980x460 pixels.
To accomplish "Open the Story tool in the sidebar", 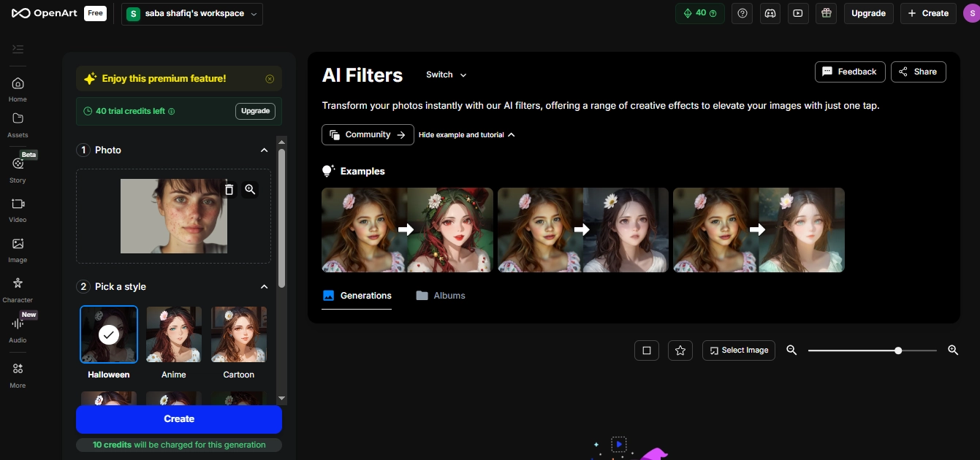I will 17,168.
